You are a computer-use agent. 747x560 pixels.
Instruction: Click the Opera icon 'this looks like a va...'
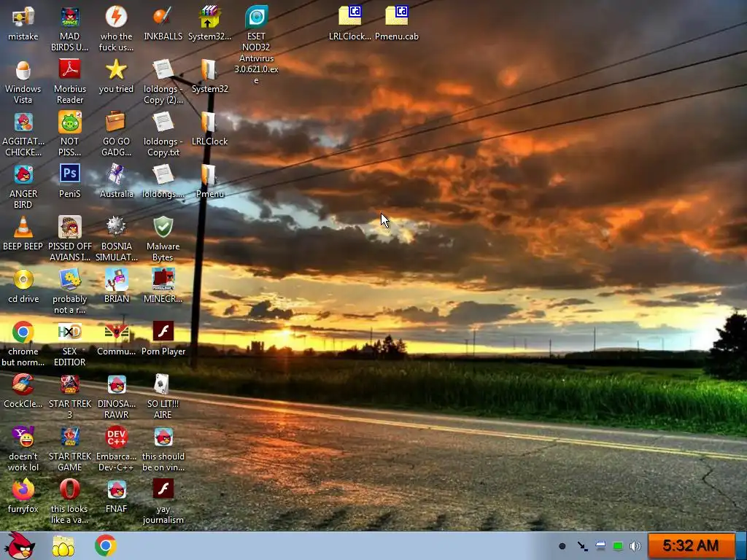(69, 490)
